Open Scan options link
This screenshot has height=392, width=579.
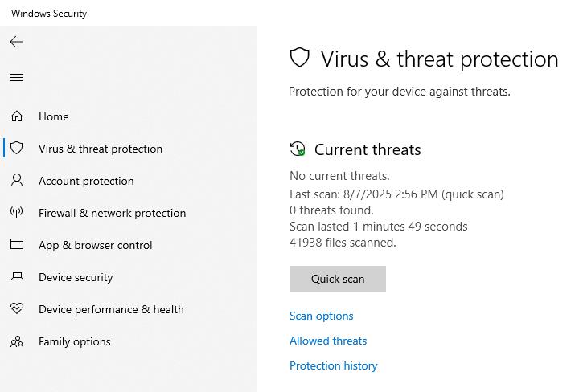click(322, 316)
